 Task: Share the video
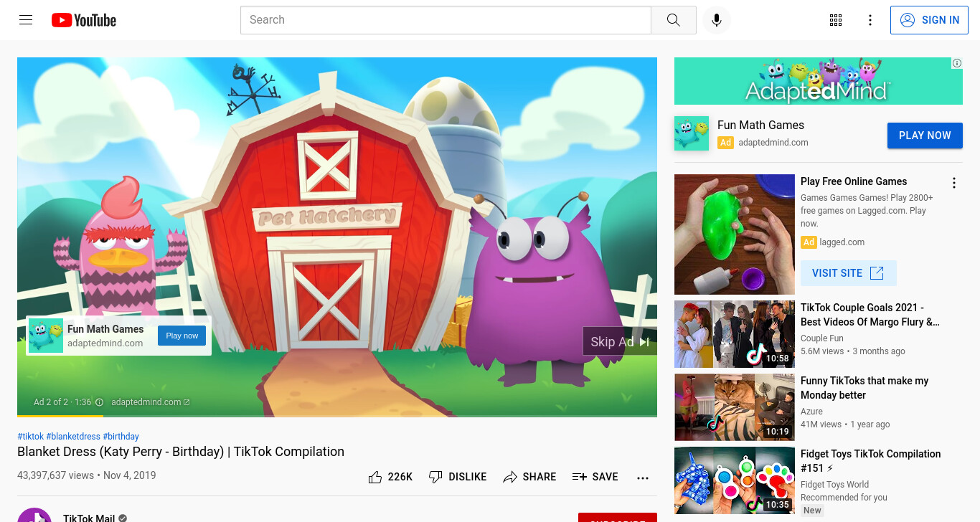[529, 477]
